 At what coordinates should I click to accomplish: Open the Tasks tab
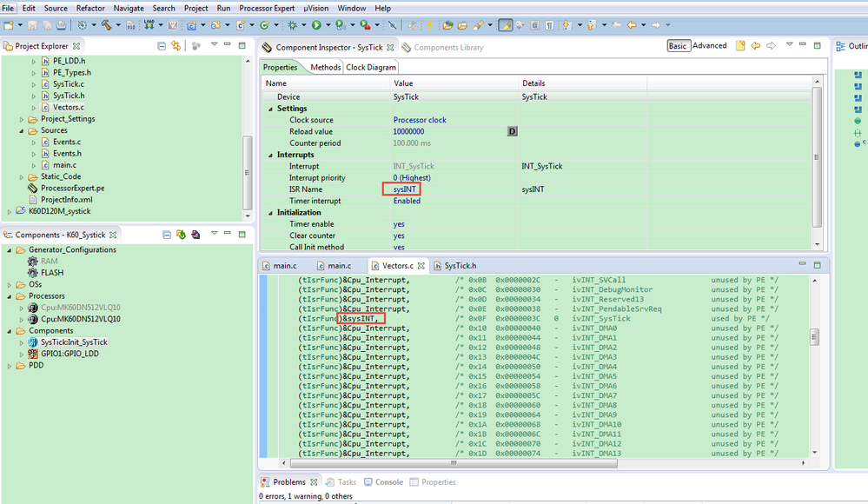(341, 482)
